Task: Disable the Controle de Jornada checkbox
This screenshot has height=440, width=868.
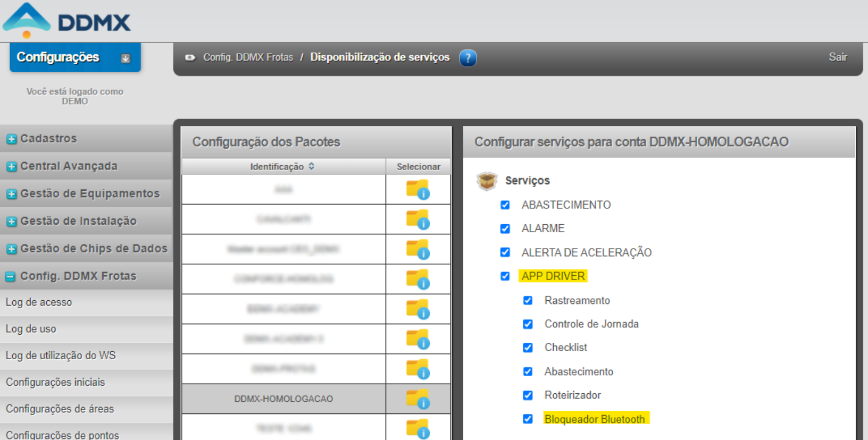Action: tap(528, 324)
